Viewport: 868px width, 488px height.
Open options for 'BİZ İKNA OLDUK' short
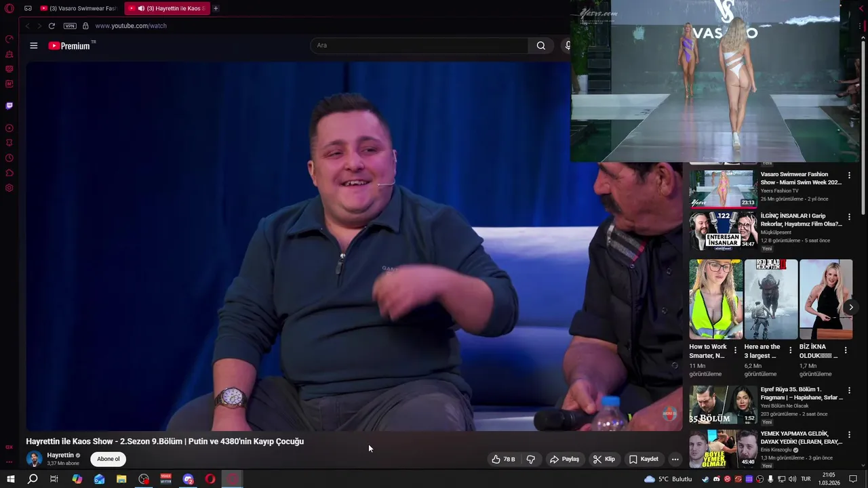[x=845, y=350]
